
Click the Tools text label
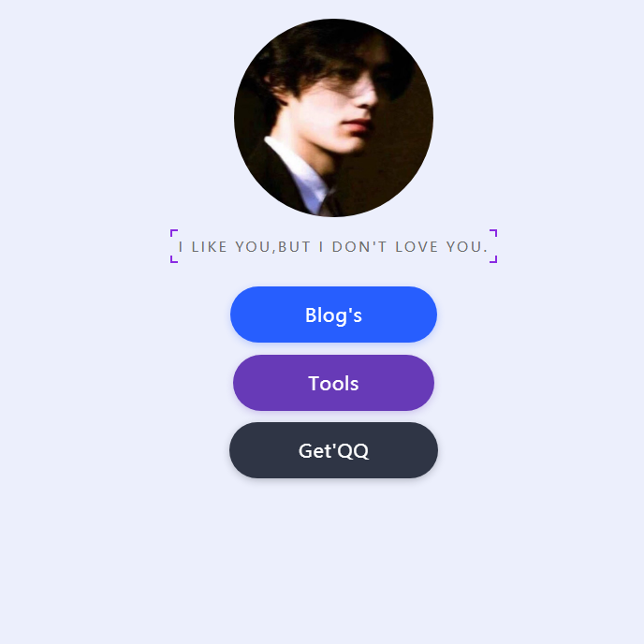click(x=333, y=383)
